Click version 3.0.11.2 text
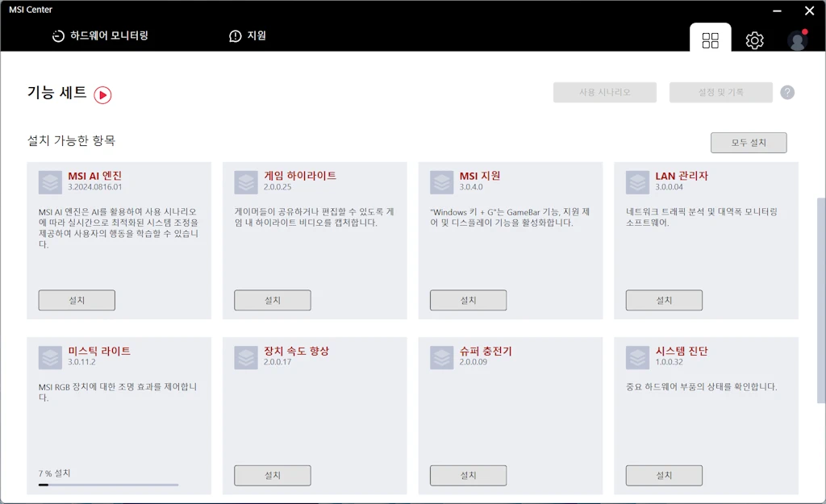 click(x=81, y=362)
